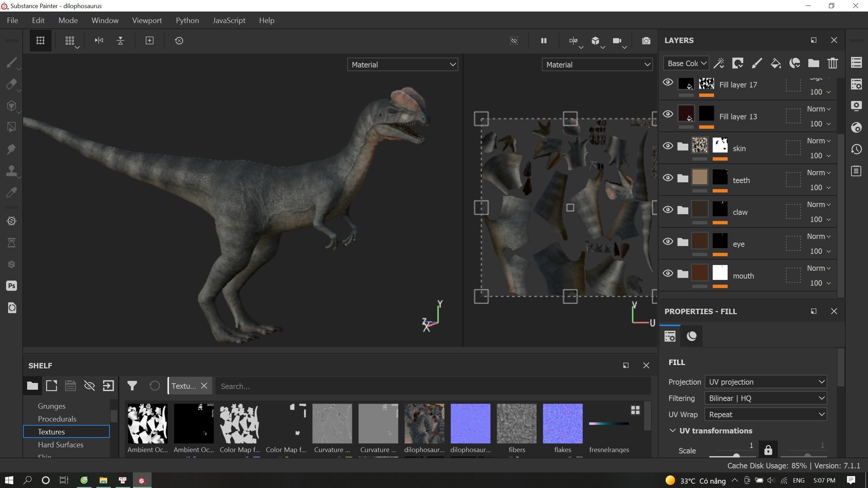Add a smart mask from layers toolbar
Image resolution: width=868 pixels, height=488 pixels.
[x=738, y=63]
